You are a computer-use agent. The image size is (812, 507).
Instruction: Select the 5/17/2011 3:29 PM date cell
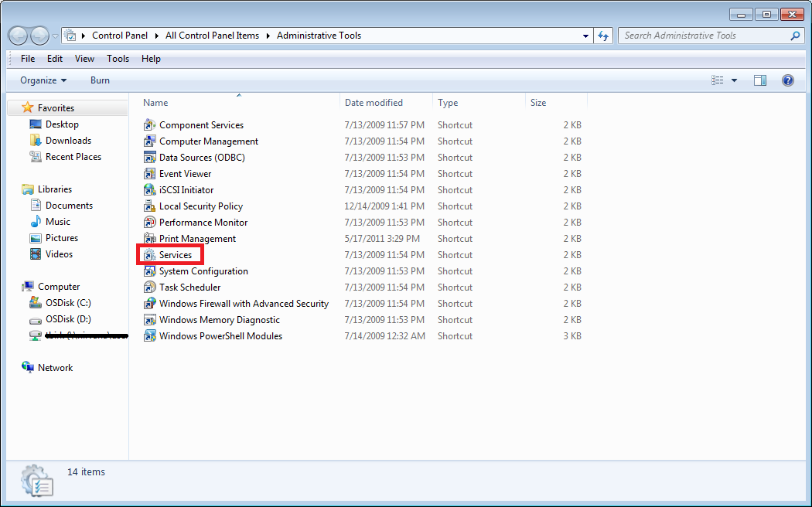pos(382,239)
